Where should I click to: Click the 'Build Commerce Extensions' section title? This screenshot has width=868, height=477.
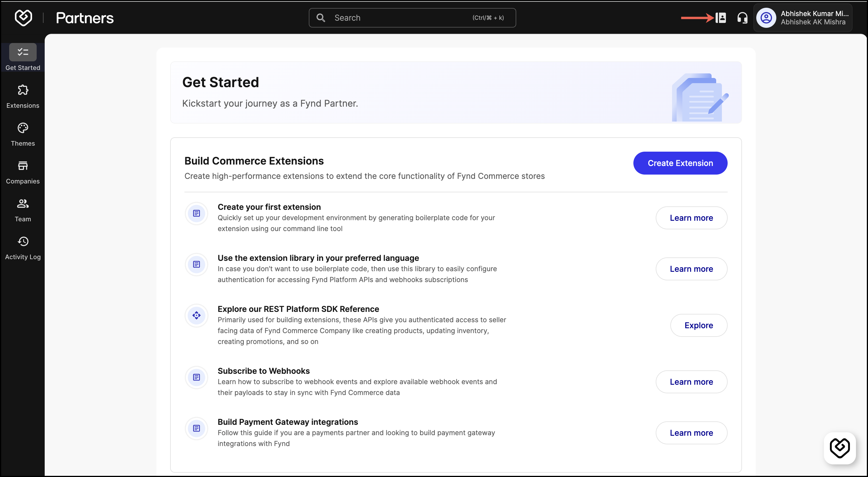(x=254, y=161)
